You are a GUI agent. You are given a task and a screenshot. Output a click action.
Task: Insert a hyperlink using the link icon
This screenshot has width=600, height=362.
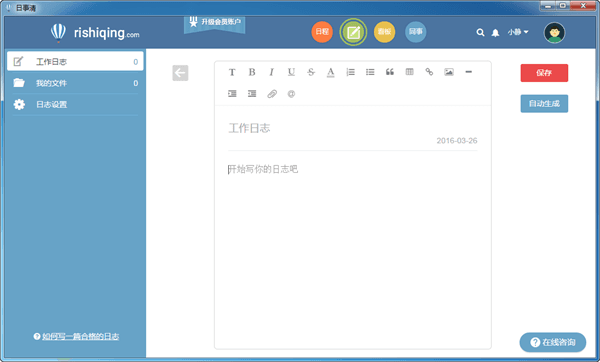click(x=429, y=72)
